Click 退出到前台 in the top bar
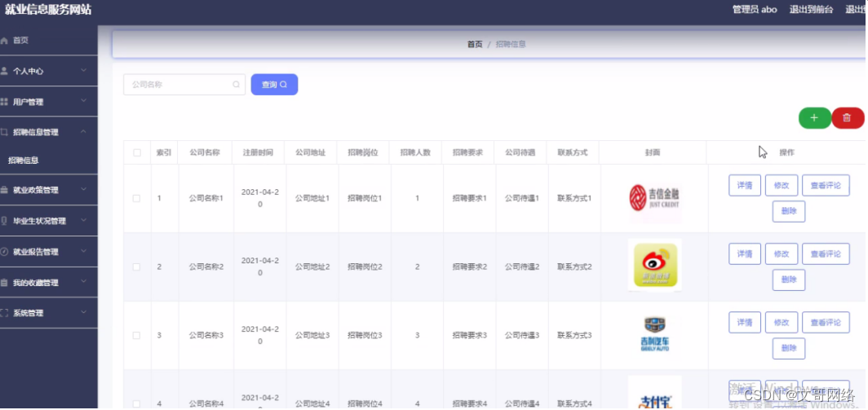Image resolution: width=868 pixels, height=410 pixels. pos(811,10)
